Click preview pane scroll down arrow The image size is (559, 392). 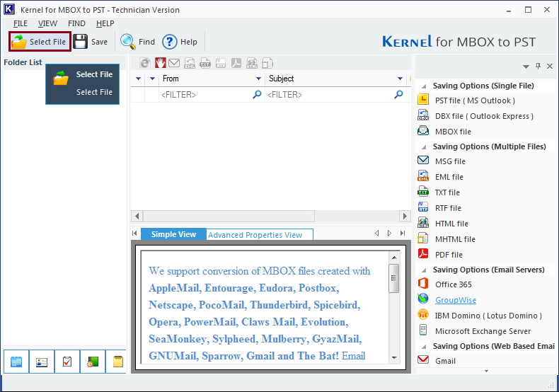pyautogui.click(x=394, y=358)
